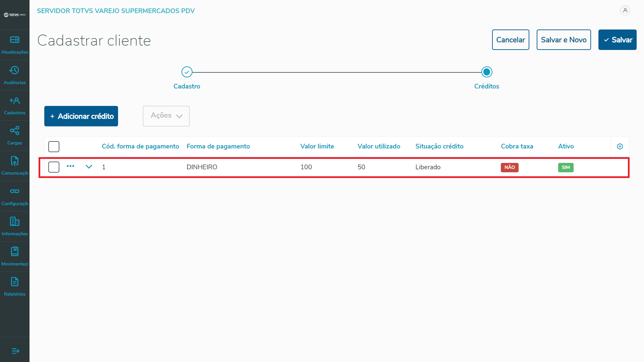
Task: Open the Ações dropdown
Action: tap(166, 116)
